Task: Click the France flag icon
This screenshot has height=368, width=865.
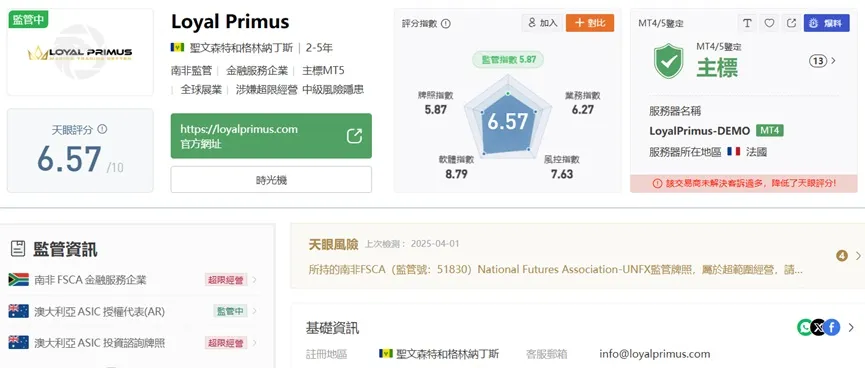Action: click(x=734, y=151)
